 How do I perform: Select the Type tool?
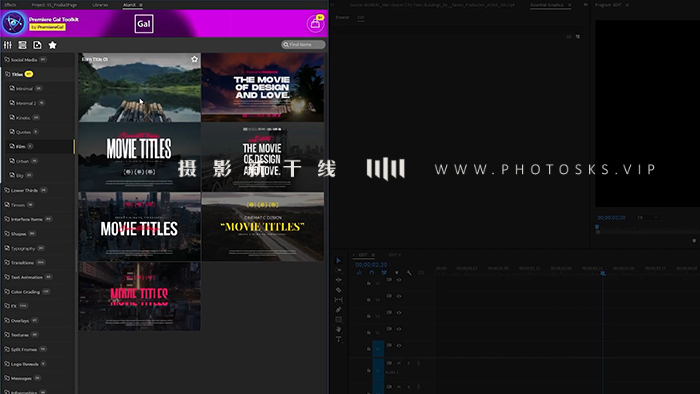pos(338,339)
